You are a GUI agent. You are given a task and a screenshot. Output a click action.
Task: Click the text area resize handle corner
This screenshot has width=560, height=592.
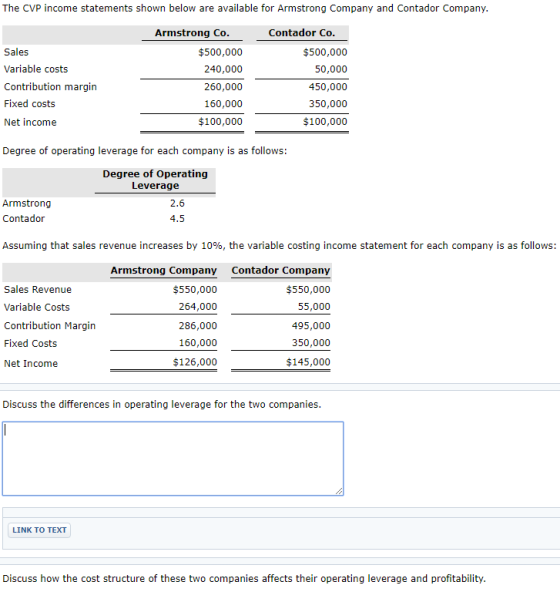click(x=339, y=491)
